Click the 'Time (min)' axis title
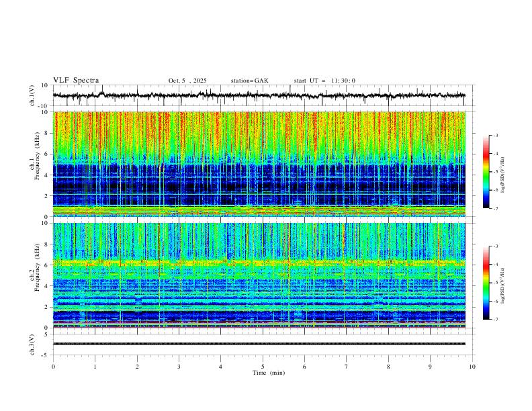Viewport: 532px width, 411px height. 269,373
